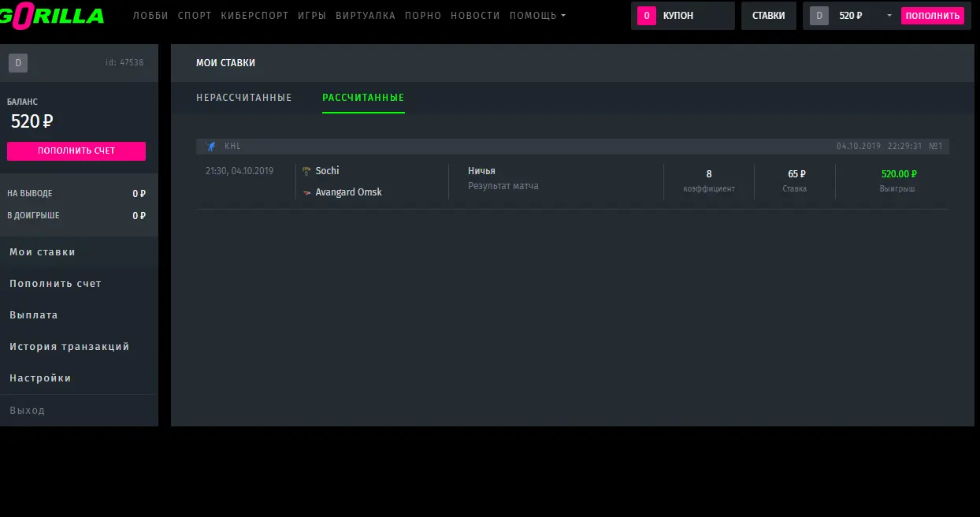Click the header user avatar D
Viewport: 980px width, 517px height.
point(819,16)
